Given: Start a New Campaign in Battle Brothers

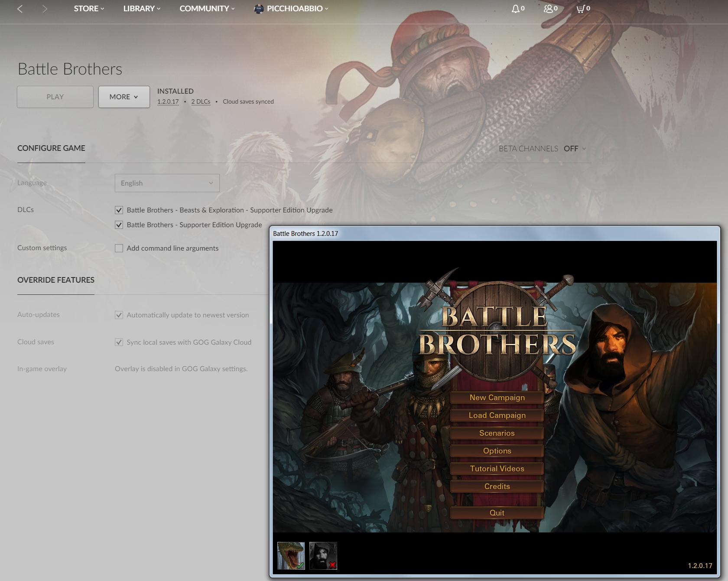Looking at the screenshot, I should tap(497, 398).
